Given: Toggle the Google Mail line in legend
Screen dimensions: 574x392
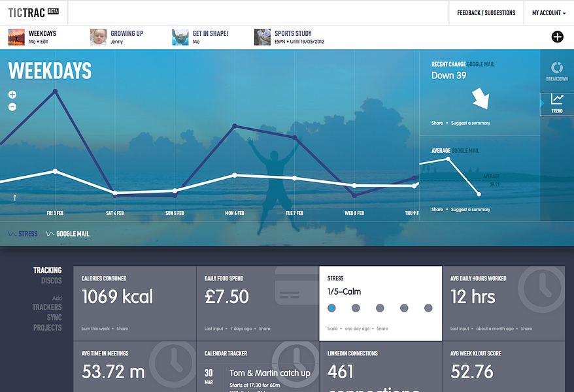Looking at the screenshot, I should [68, 234].
